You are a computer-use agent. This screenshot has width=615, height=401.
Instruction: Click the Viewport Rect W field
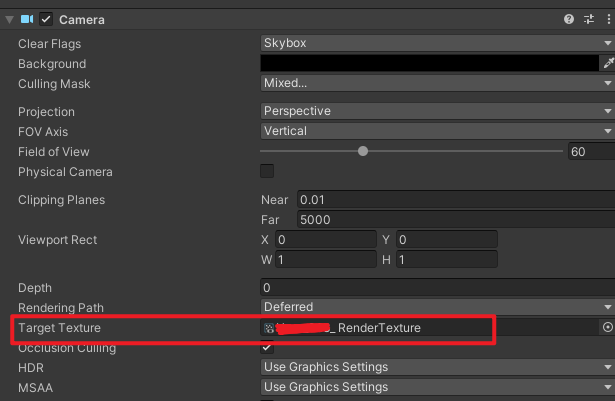[326, 259]
